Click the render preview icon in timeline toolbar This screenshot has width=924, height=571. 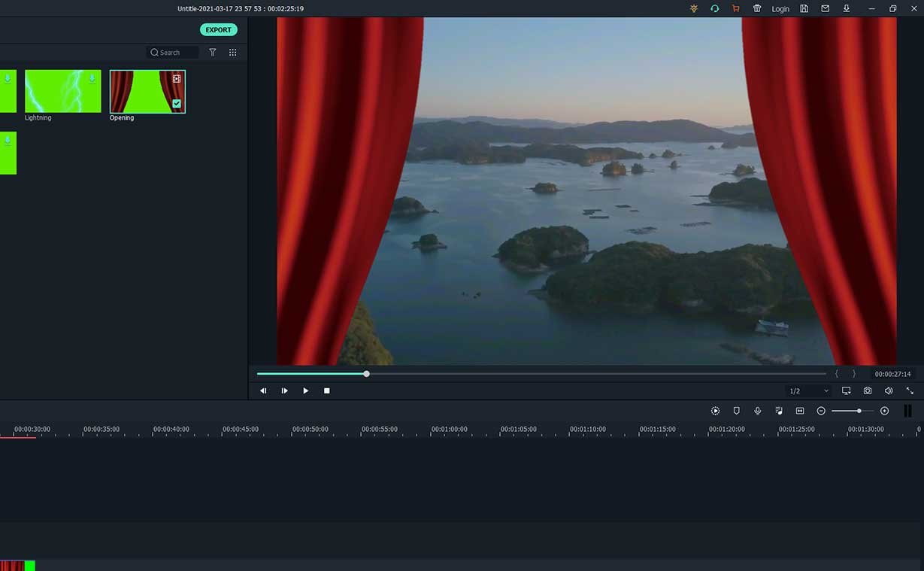point(715,411)
